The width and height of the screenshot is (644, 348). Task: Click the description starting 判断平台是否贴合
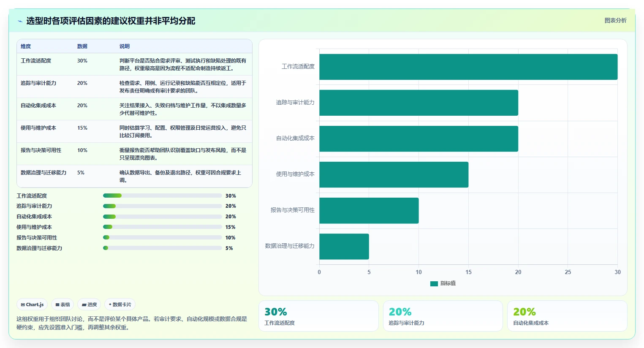[183, 65]
